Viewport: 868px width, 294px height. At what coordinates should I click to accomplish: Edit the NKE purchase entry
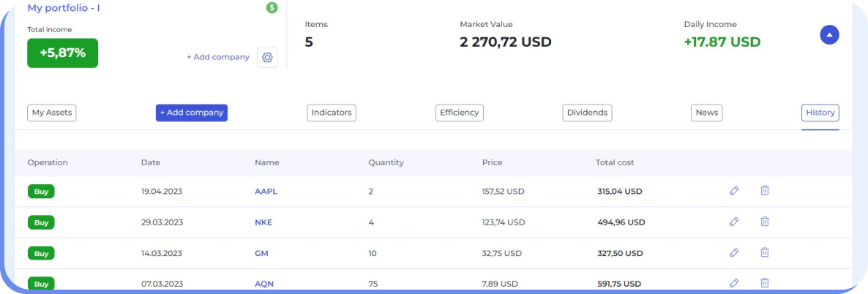(734, 222)
